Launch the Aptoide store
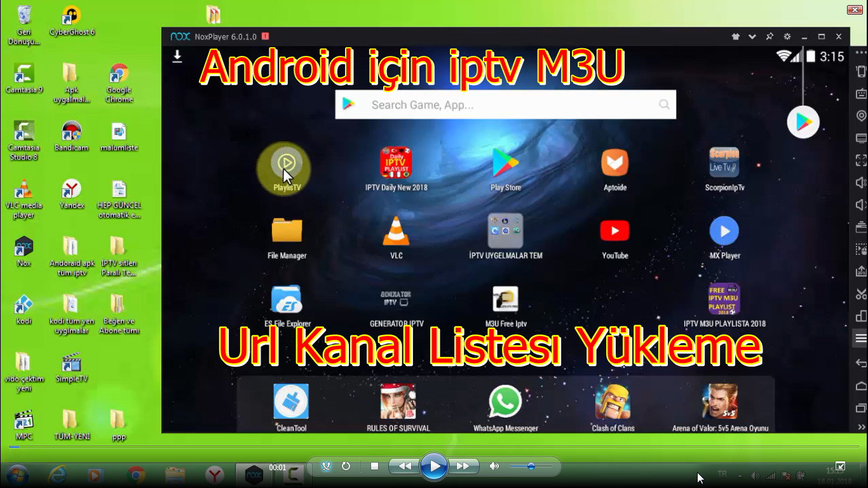868x488 pixels. tap(614, 162)
